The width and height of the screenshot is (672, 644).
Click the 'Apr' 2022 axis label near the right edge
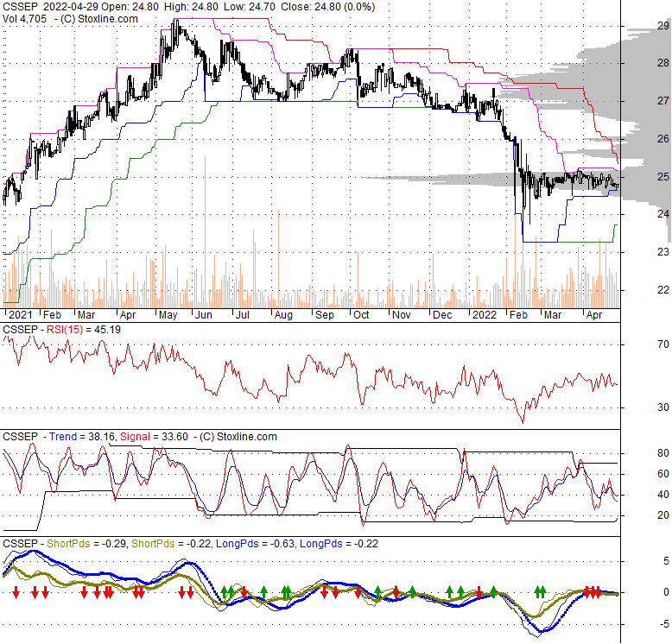tap(594, 315)
